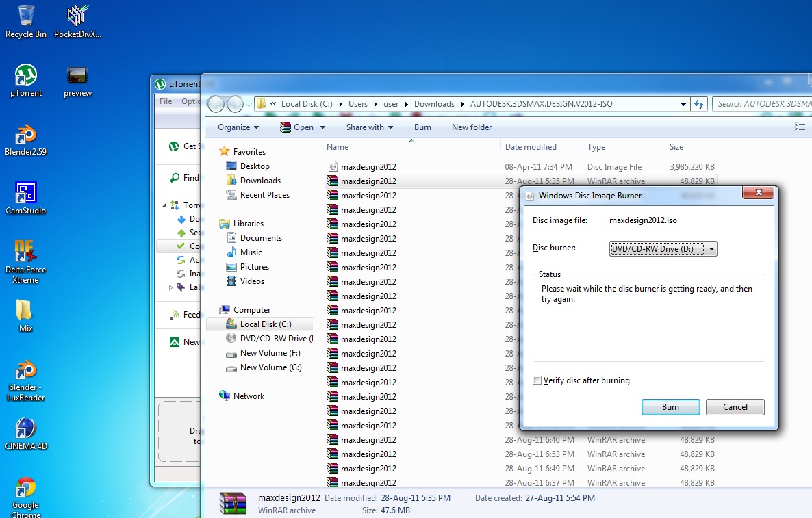
Task: Change view using the view options icon
Action: click(800, 127)
